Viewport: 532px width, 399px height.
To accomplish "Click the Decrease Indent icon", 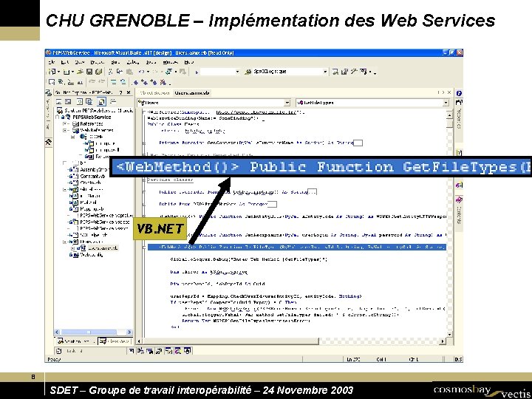I will [92, 82].
